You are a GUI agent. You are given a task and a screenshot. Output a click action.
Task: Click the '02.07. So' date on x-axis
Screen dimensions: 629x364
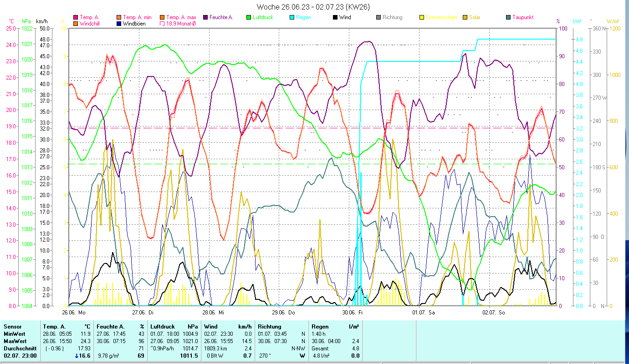493,313
